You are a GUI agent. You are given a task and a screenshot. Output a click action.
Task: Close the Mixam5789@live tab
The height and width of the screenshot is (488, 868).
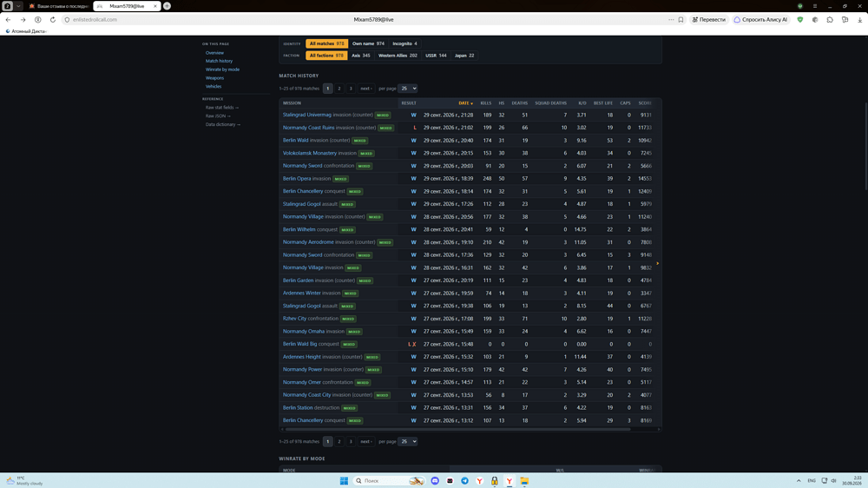155,6
